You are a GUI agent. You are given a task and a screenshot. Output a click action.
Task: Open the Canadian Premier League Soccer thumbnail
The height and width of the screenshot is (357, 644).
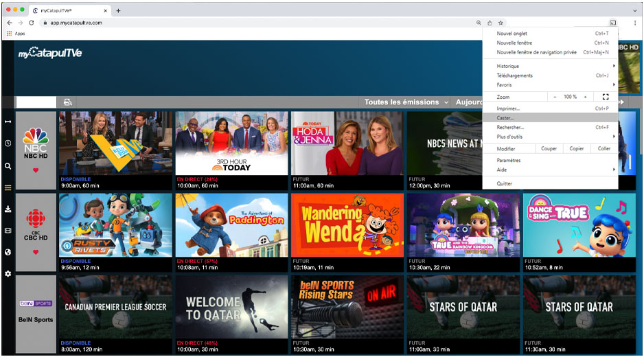[x=116, y=307]
